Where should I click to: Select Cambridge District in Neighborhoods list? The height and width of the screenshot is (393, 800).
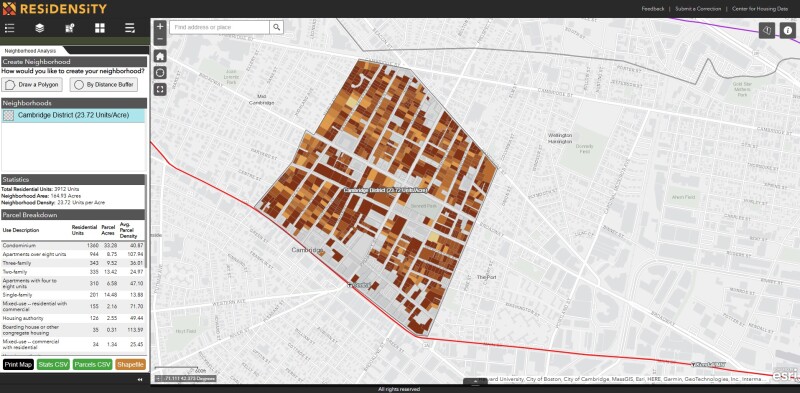(73, 115)
